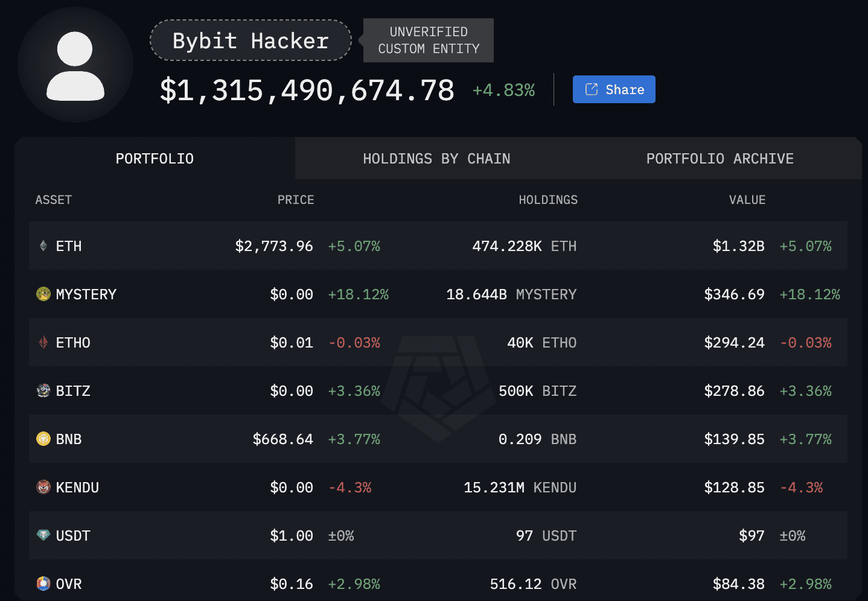Click the share arrow icon

(x=592, y=89)
